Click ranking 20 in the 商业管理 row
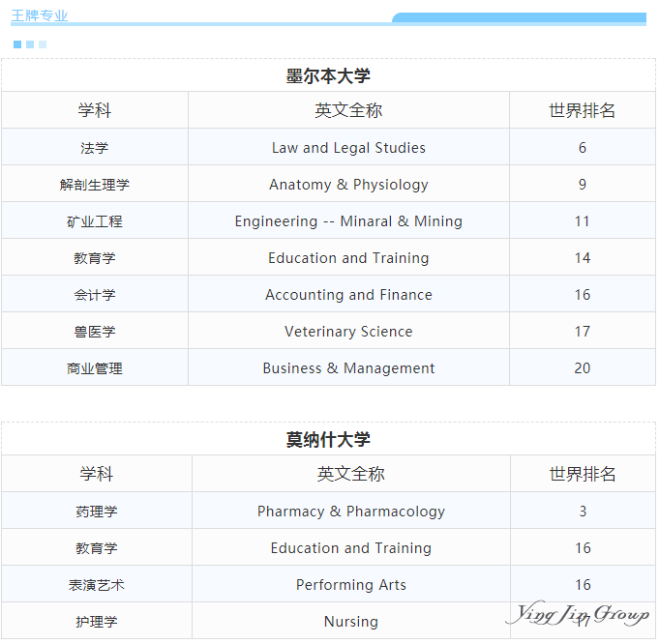Image resolution: width=659 pixels, height=644 pixels. click(583, 368)
